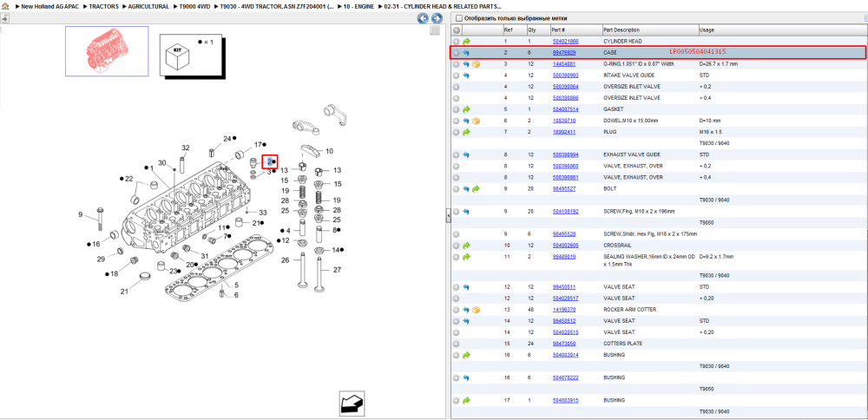Open part number 99450511 link
This screenshot has height=420, width=868.
point(564,287)
